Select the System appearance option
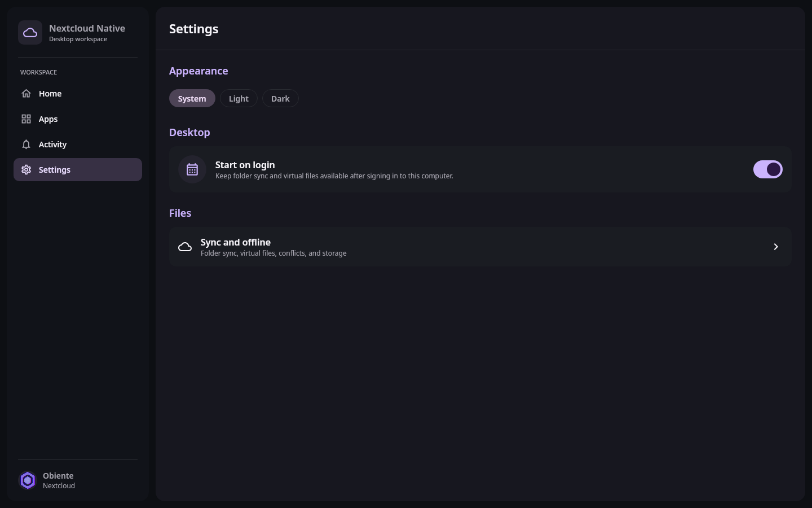The image size is (812, 508). (x=192, y=98)
